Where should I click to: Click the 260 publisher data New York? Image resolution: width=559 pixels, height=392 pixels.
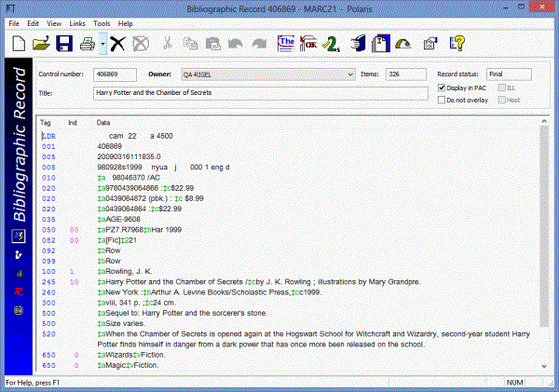pyautogui.click(x=210, y=292)
